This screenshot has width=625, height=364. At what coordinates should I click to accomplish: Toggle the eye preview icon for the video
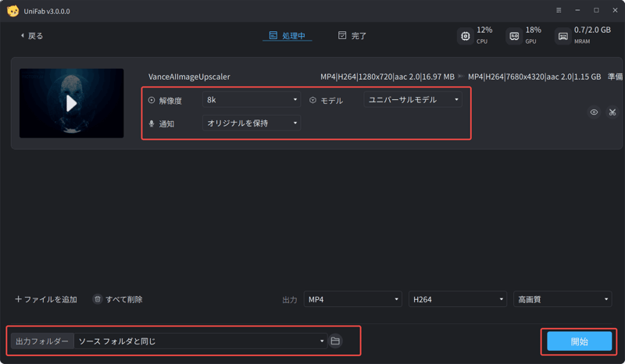point(594,112)
